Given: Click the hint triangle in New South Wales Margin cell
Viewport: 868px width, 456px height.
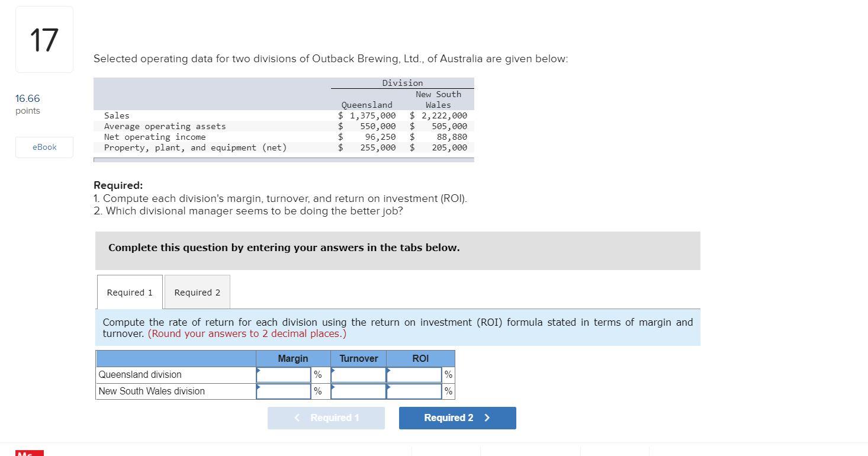Looking at the screenshot, I should [258, 387].
